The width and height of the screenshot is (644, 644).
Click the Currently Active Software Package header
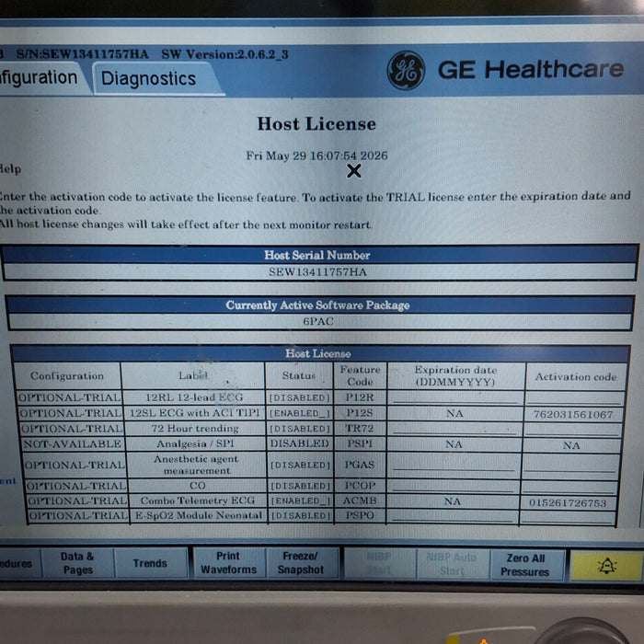pyautogui.click(x=317, y=305)
